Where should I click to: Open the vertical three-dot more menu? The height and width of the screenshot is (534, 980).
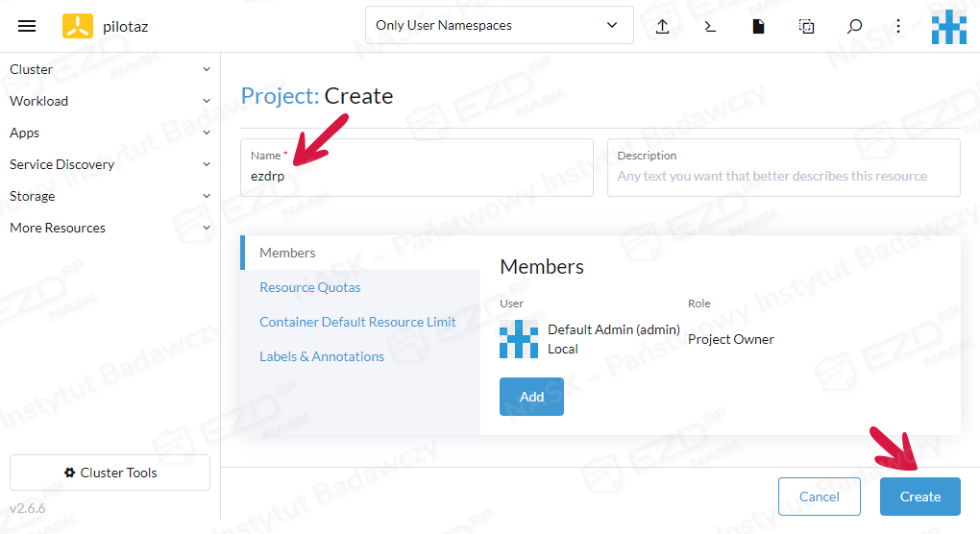pos(898,26)
